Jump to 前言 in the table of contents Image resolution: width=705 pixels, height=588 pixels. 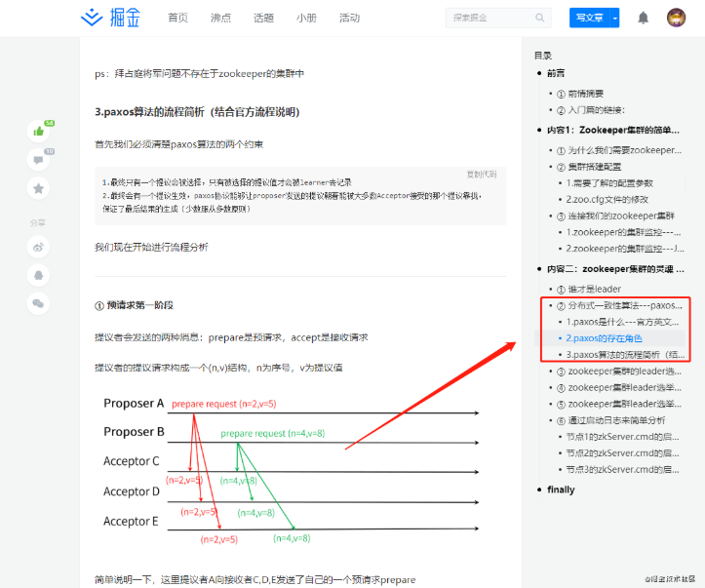coord(556,73)
